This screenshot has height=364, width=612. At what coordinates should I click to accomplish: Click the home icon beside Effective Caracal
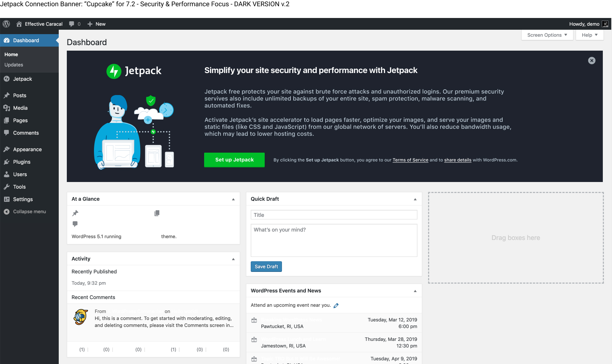[19, 24]
